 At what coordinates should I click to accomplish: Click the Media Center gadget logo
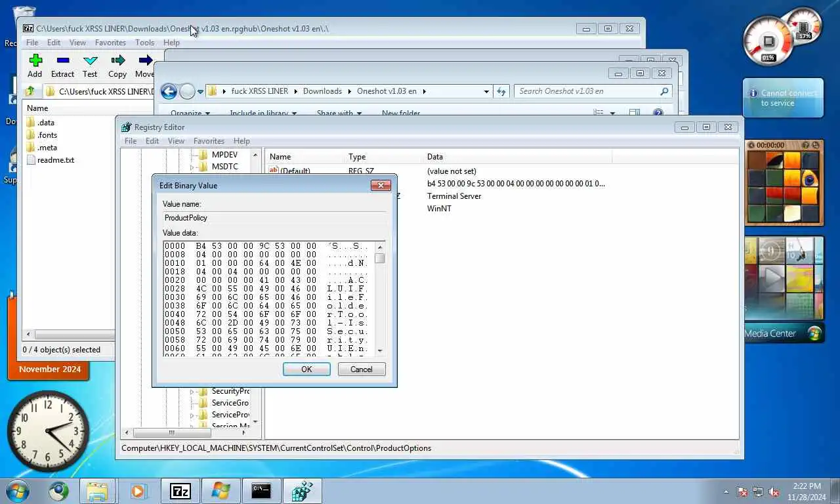814,333
